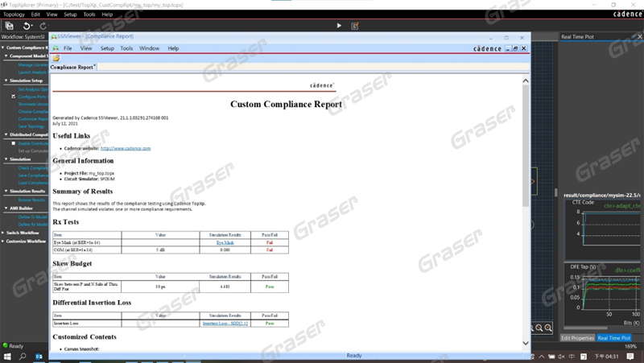This screenshot has height=363, width=644.
Task: Start simulation with the play button
Action: coord(339,26)
